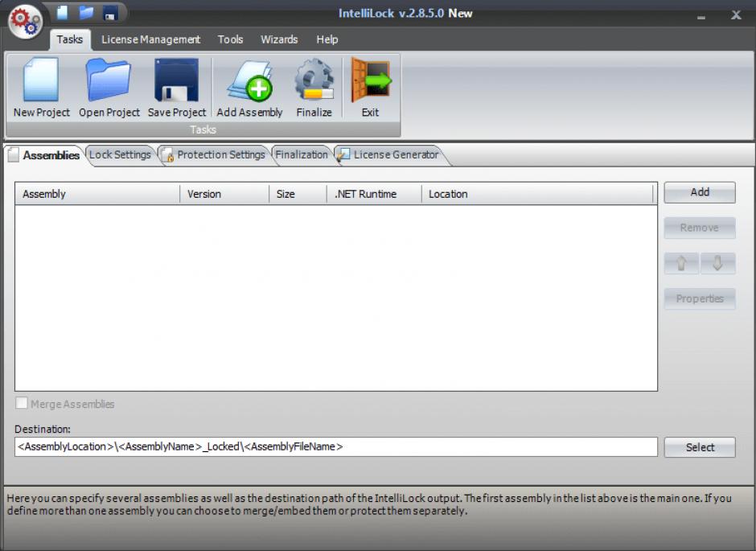
Task: Open Project using the folder icon
Action: point(109,87)
